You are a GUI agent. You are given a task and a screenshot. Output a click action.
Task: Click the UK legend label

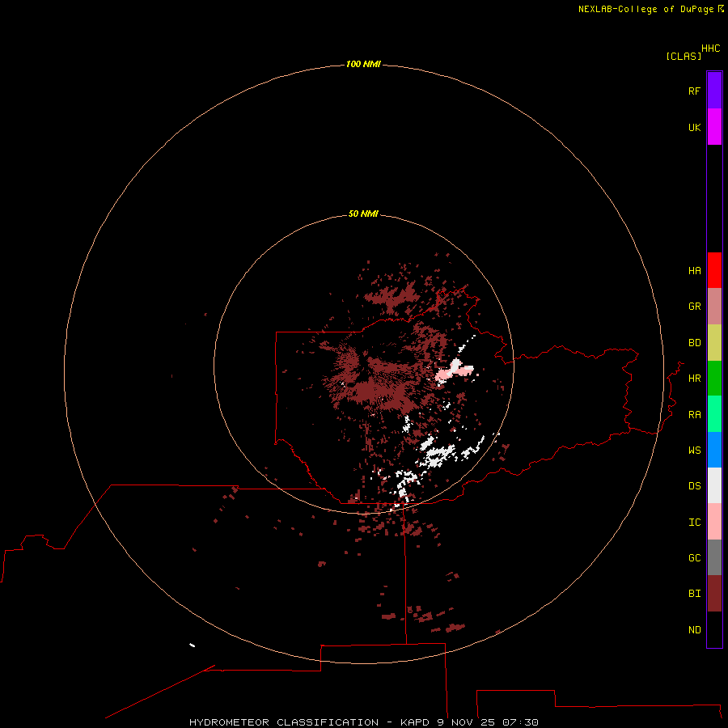pos(694,127)
